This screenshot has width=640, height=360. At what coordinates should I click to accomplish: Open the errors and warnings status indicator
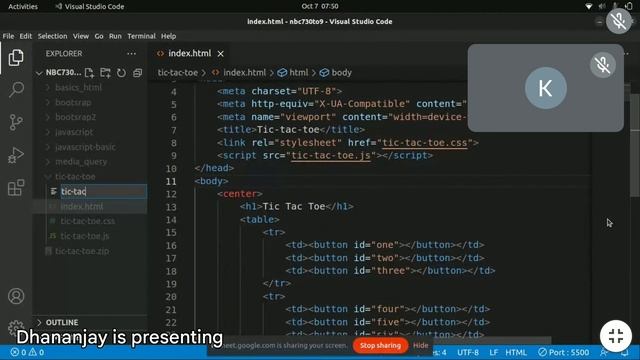click(27, 352)
